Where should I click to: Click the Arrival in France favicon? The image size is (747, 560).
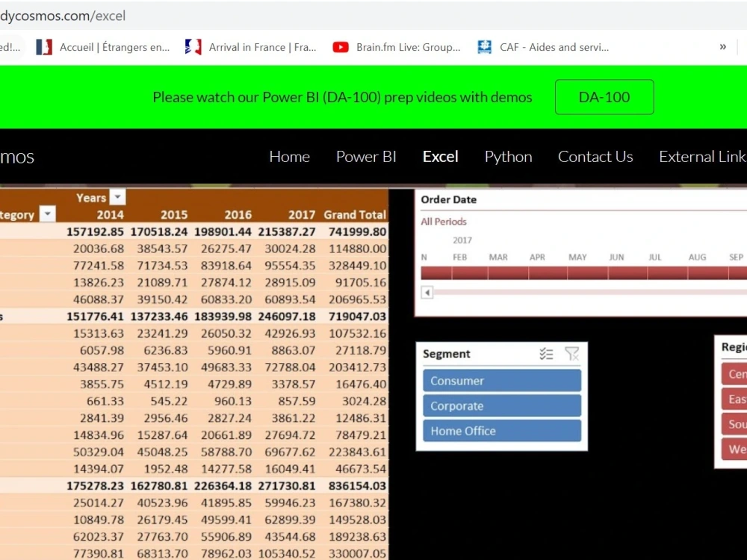(x=193, y=46)
